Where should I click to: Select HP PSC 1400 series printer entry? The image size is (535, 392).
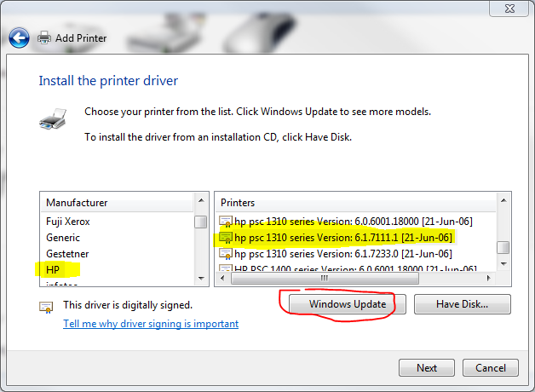355,268
